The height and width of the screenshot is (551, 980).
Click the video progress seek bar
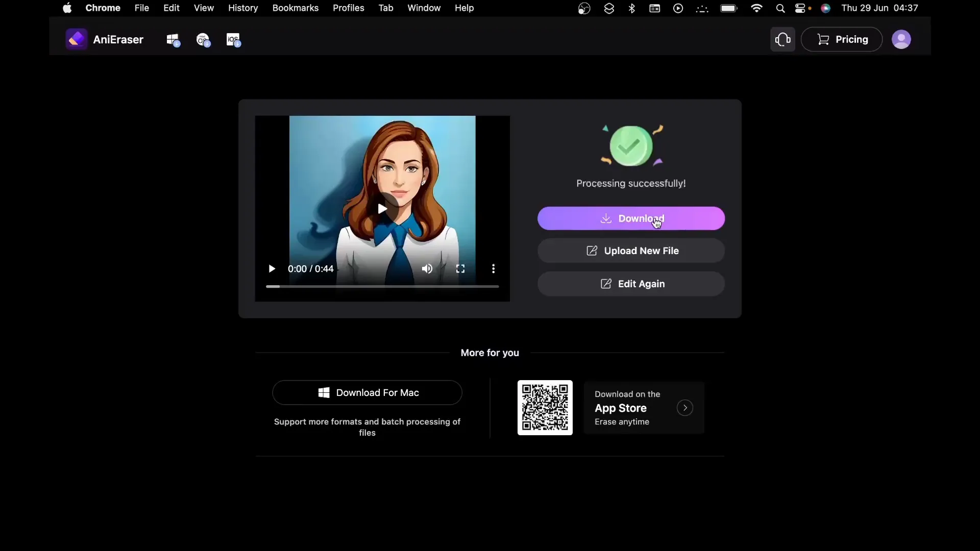(382, 287)
